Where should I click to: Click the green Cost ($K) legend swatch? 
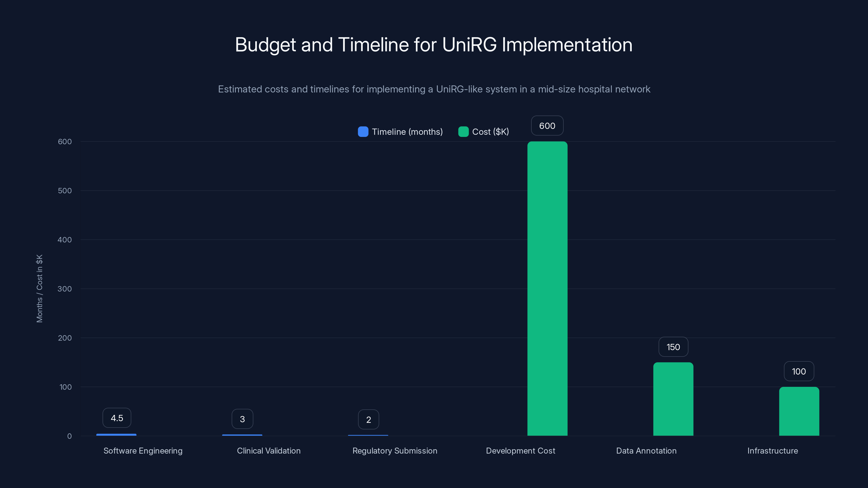(x=463, y=132)
